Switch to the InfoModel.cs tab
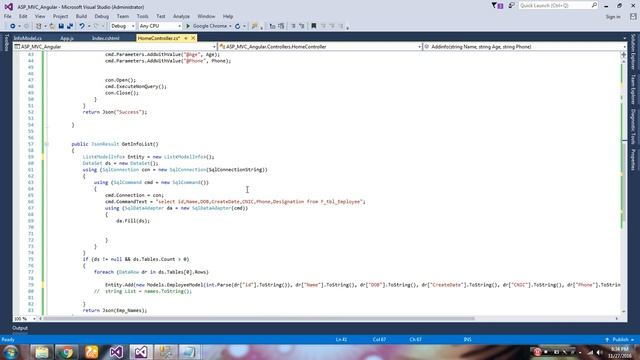Viewport: 640px width, 360px height. click(28, 38)
